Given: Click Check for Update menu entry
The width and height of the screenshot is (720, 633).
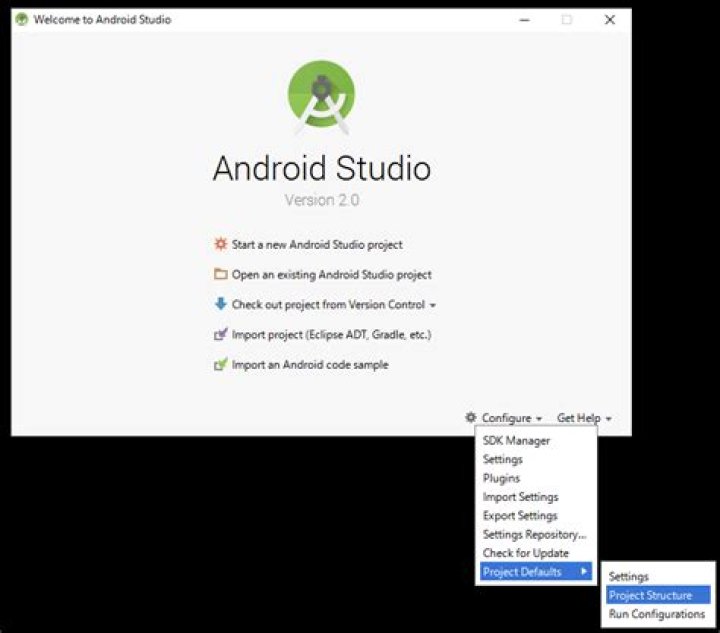Looking at the screenshot, I should pos(525,553).
